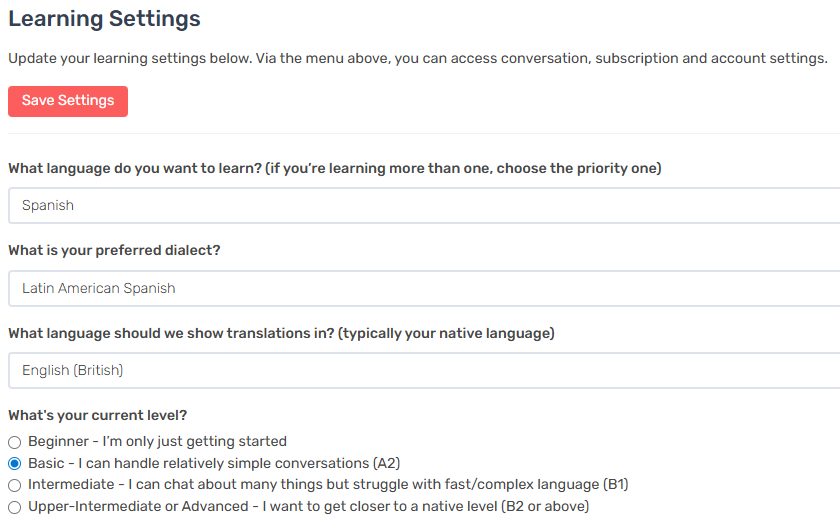The height and width of the screenshot is (527, 840).
Task: Click the "What's your current level?" label
Action: click(98, 415)
